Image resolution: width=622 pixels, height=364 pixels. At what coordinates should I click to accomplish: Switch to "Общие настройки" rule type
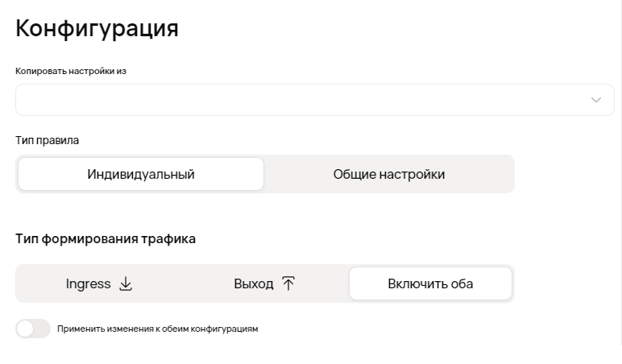388,174
